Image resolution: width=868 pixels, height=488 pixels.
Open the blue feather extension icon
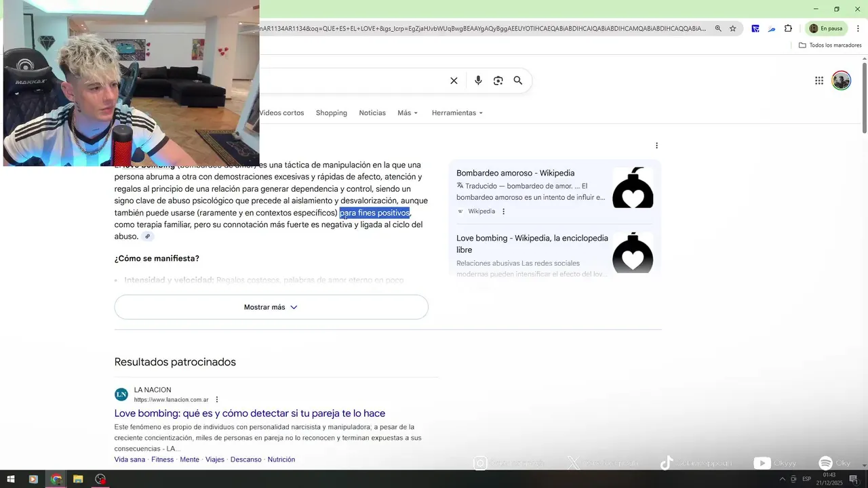point(772,28)
